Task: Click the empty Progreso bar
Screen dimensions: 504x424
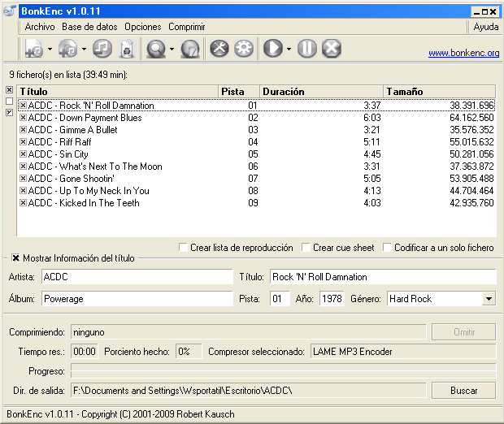Action: click(284, 371)
